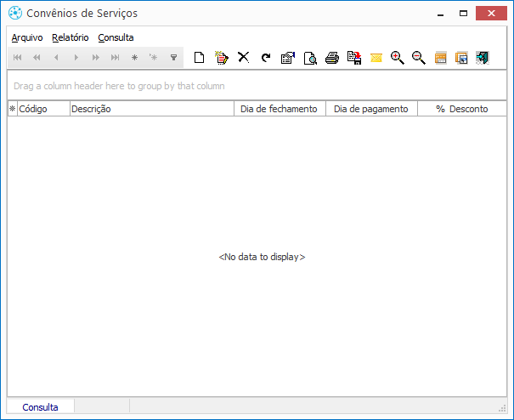Click the Consulta status bar panel
This screenshot has height=420, width=514.
(x=40, y=407)
